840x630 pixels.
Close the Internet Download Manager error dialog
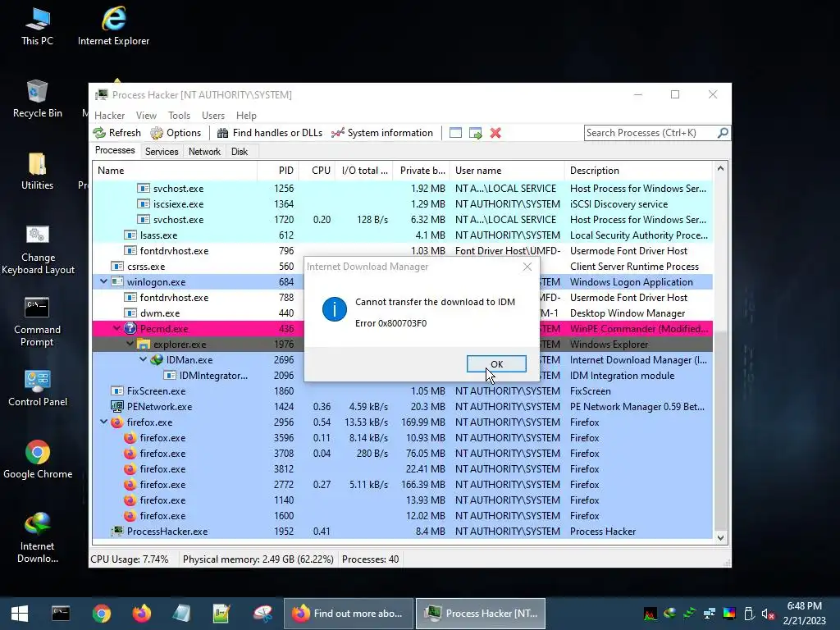[x=527, y=267]
